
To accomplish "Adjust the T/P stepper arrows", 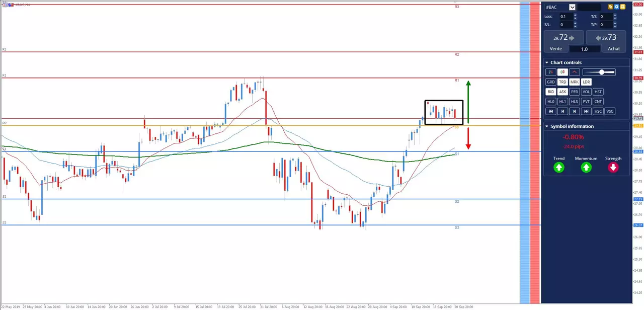I will 615,24.
